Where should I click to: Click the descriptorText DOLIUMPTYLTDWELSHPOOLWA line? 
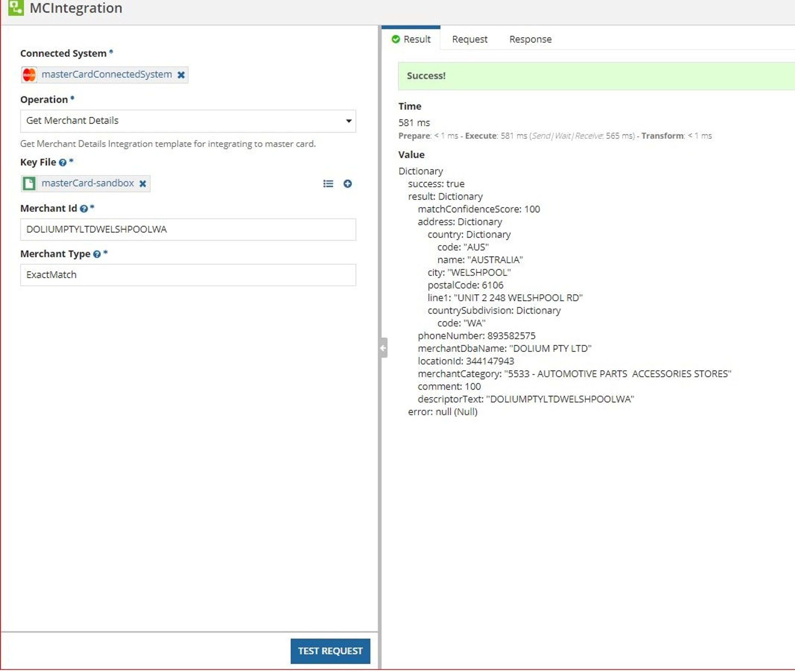click(526, 399)
